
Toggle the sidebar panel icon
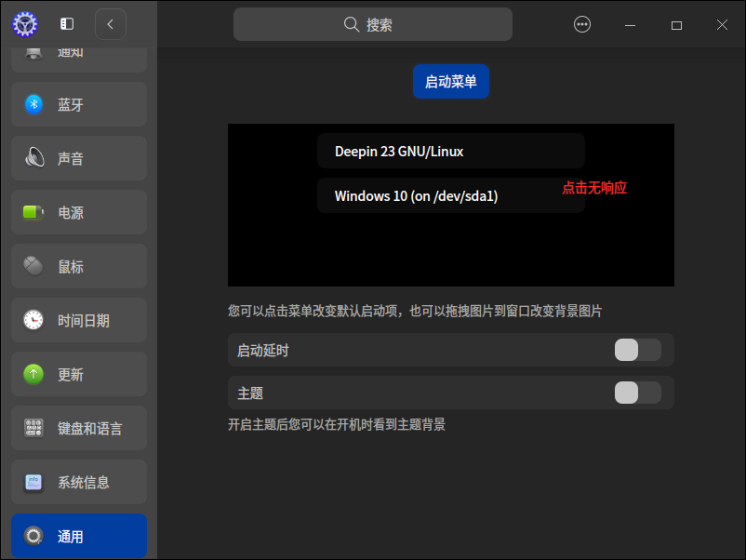tap(67, 24)
